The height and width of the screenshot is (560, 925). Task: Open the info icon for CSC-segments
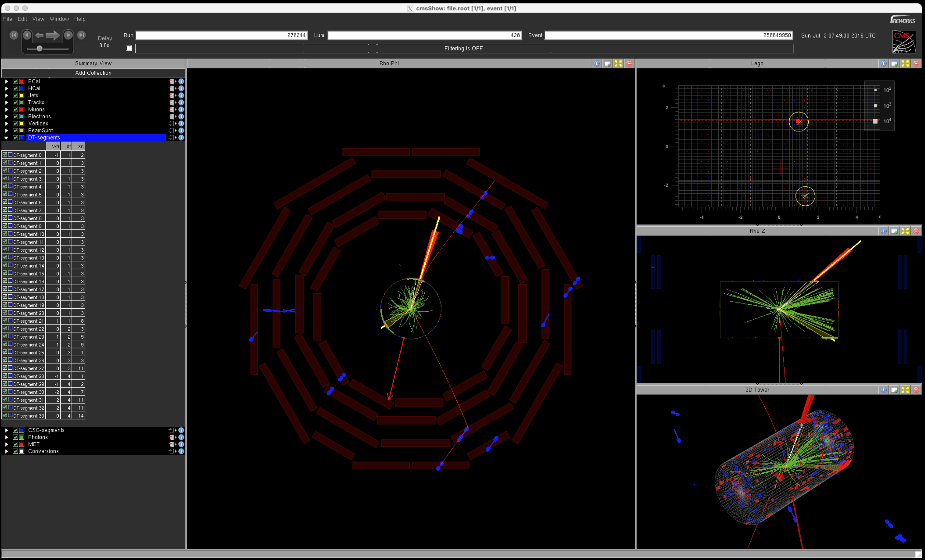[x=181, y=430]
